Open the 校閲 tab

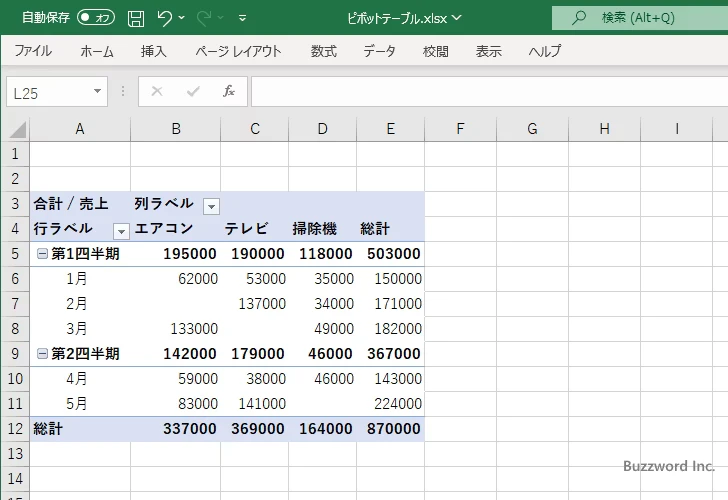(x=436, y=51)
